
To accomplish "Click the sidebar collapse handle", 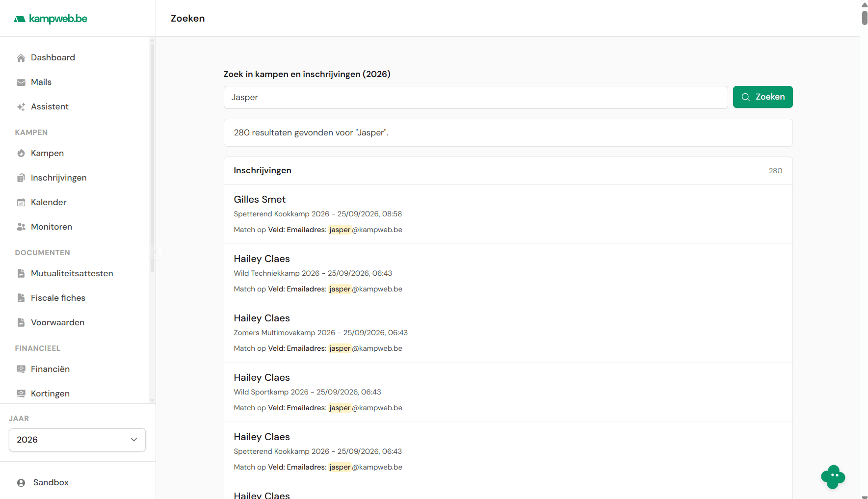I will 156,252.
